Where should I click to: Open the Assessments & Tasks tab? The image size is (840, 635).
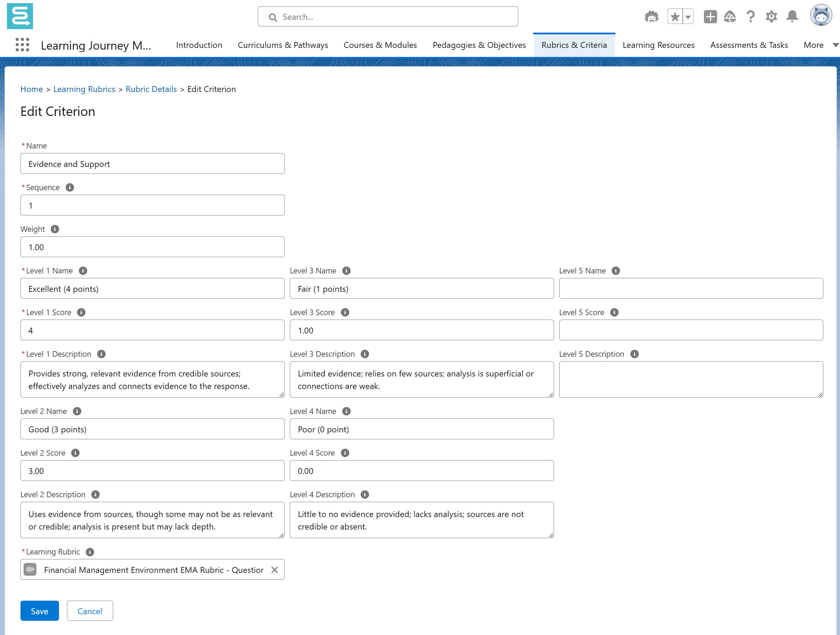pos(749,45)
